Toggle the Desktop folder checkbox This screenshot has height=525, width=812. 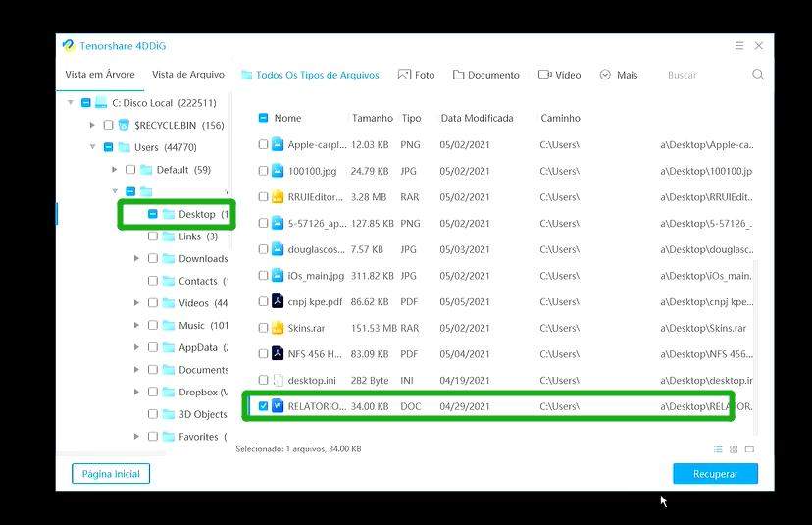click(152, 214)
